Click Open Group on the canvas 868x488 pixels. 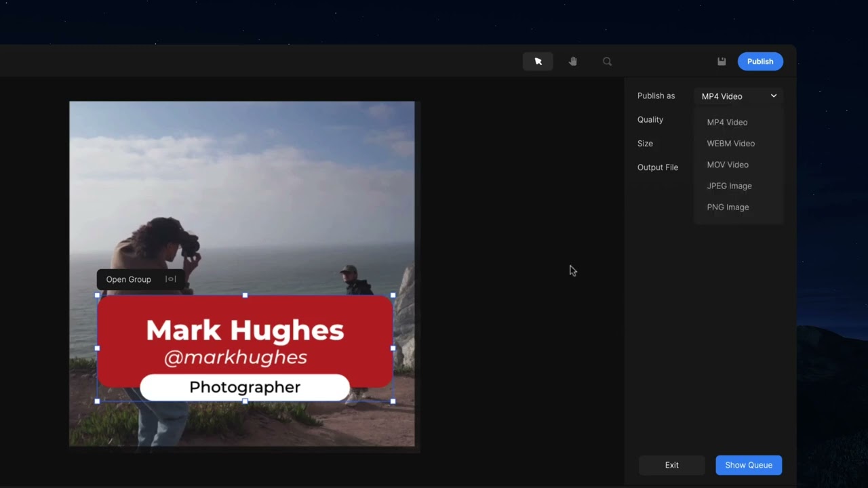coord(129,279)
